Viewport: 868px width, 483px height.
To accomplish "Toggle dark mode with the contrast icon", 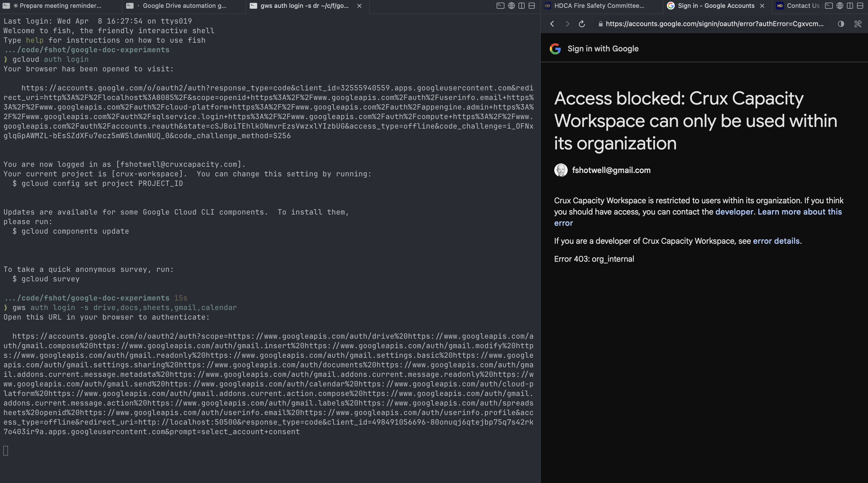I will (x=841, y=24).
